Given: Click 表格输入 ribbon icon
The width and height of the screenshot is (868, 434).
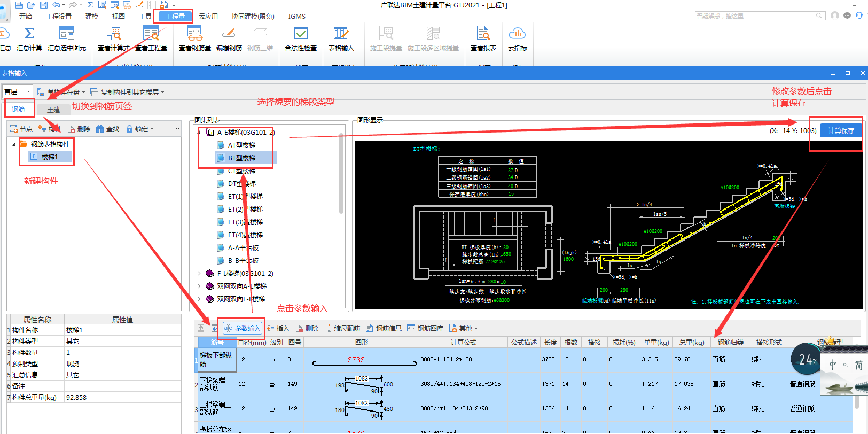Looking at the screenshot, I should pos(341,38).
